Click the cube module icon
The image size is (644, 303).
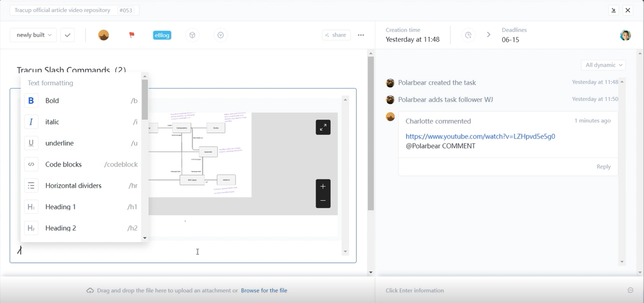tap(192, 35)
